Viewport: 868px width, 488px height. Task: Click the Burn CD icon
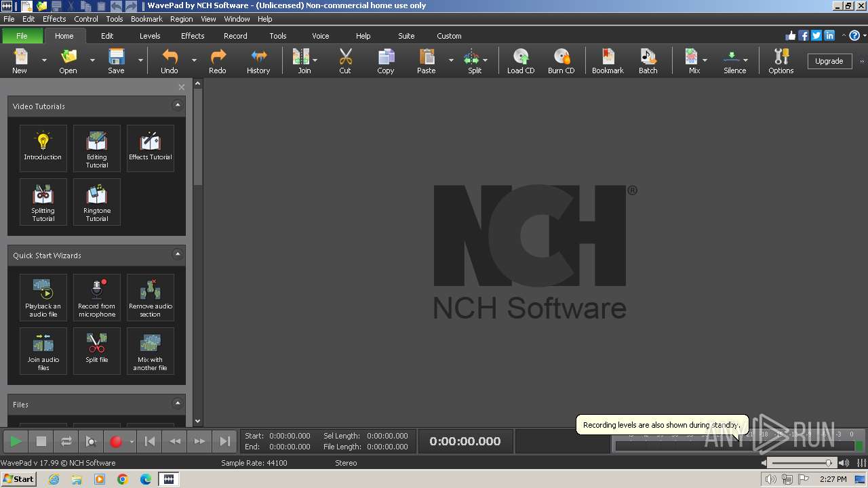tap(561, 60)
